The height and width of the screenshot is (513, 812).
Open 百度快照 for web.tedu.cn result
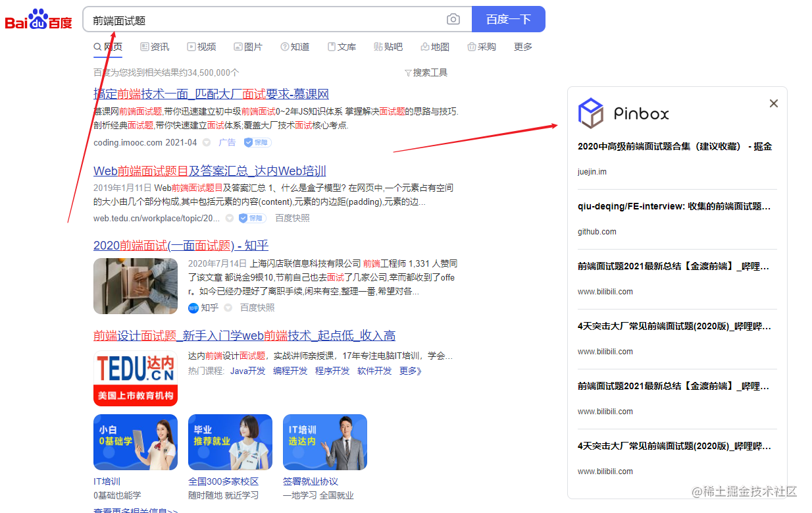[x=292, y=218]
